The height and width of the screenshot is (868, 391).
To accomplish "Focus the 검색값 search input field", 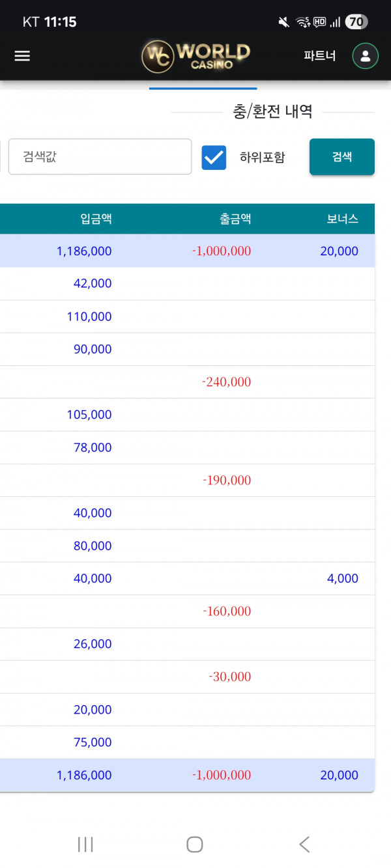I will pos(100,156).
